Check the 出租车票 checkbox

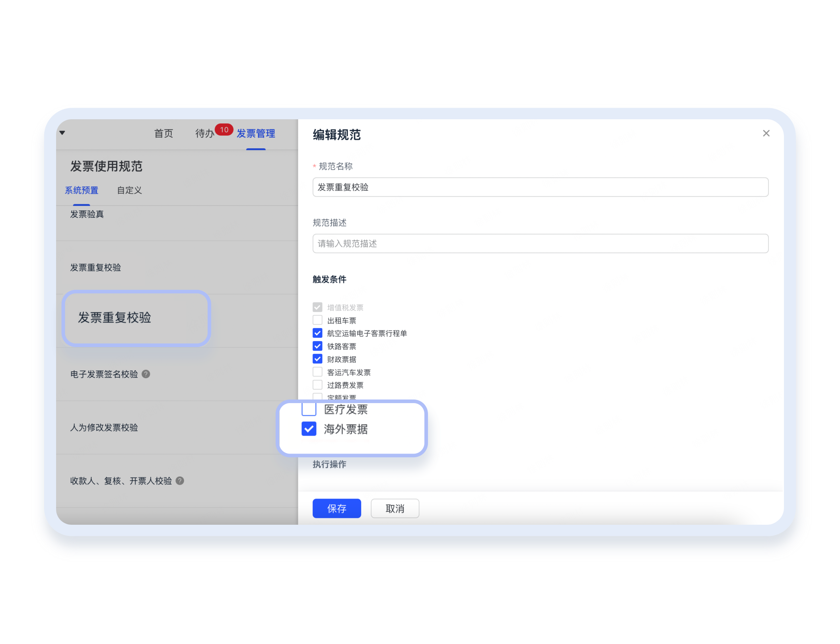(x=317, y=320)
